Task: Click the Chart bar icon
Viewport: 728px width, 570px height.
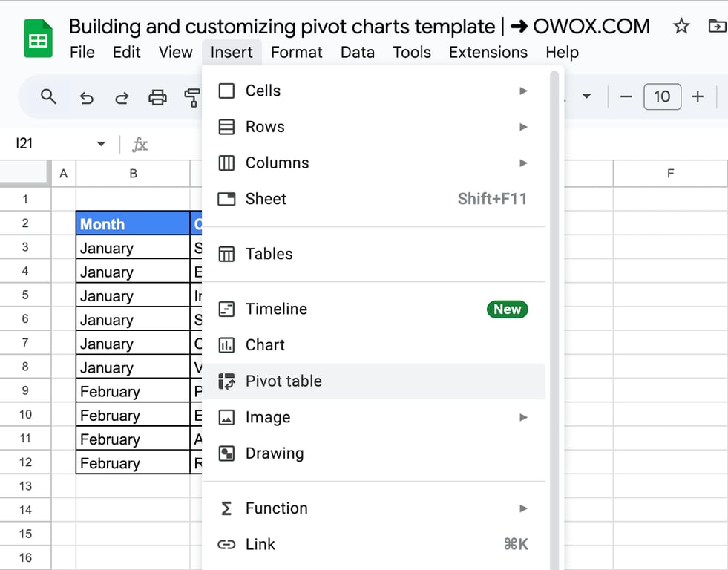Action: pyautogui.click(x=226, y=345)
